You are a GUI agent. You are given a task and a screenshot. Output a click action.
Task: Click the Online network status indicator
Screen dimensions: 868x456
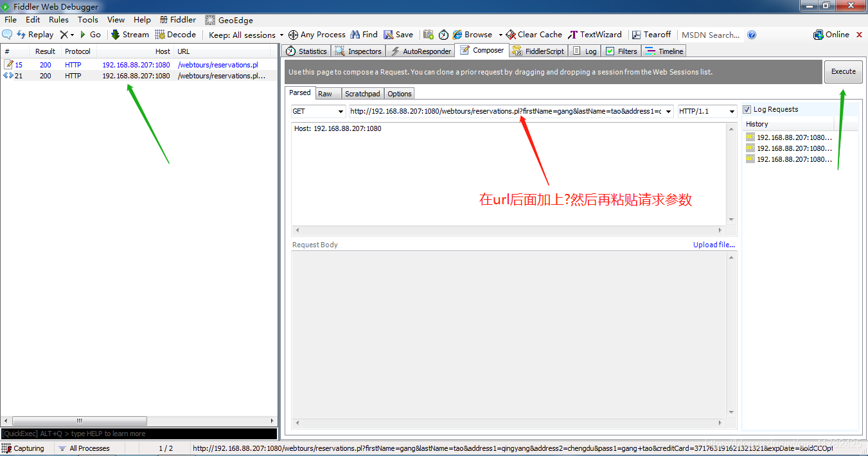point(831,35)
